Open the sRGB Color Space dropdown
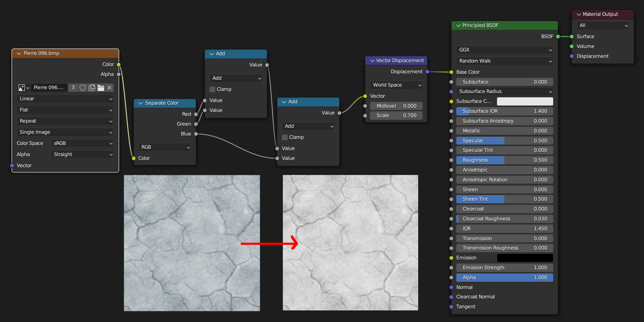 click(x=82, y=143)
